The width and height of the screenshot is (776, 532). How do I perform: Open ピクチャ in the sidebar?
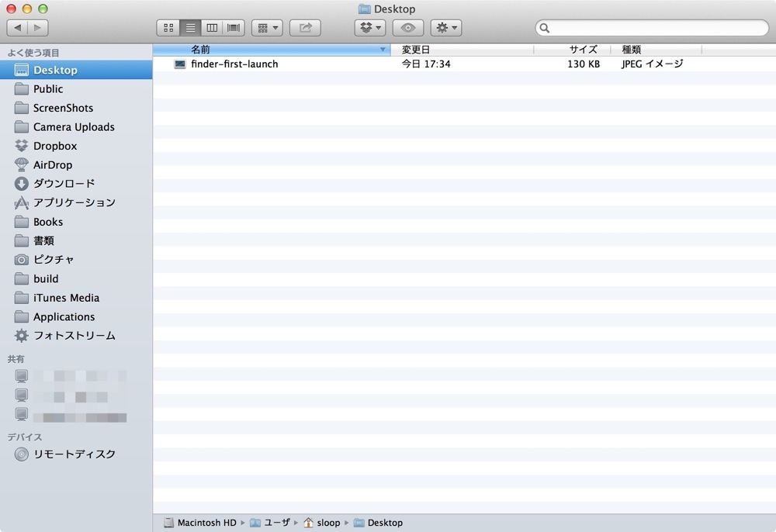pyautogui.click(x=76, y=260)
